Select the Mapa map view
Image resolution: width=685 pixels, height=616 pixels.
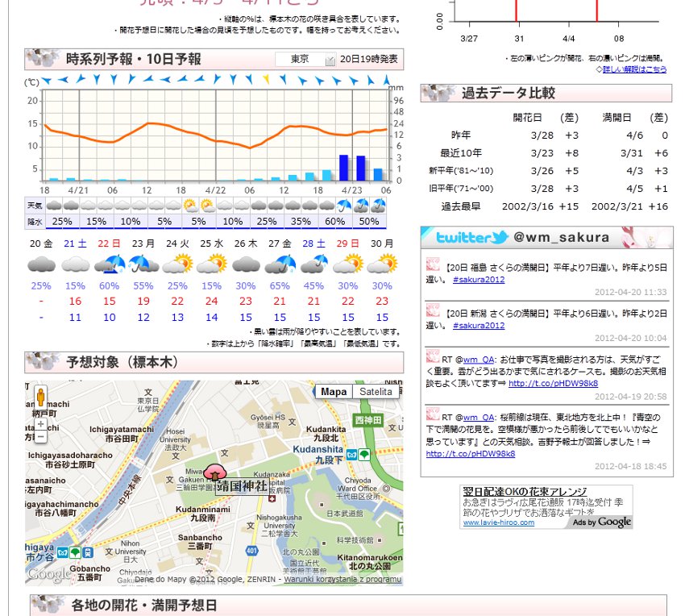pos(334,392)
